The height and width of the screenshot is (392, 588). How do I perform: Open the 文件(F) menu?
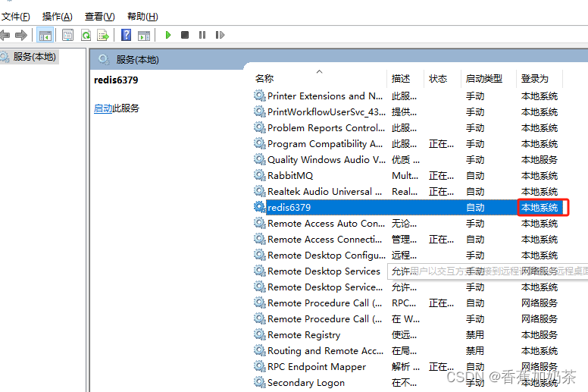pyautogui.click(x=15, y=17)
